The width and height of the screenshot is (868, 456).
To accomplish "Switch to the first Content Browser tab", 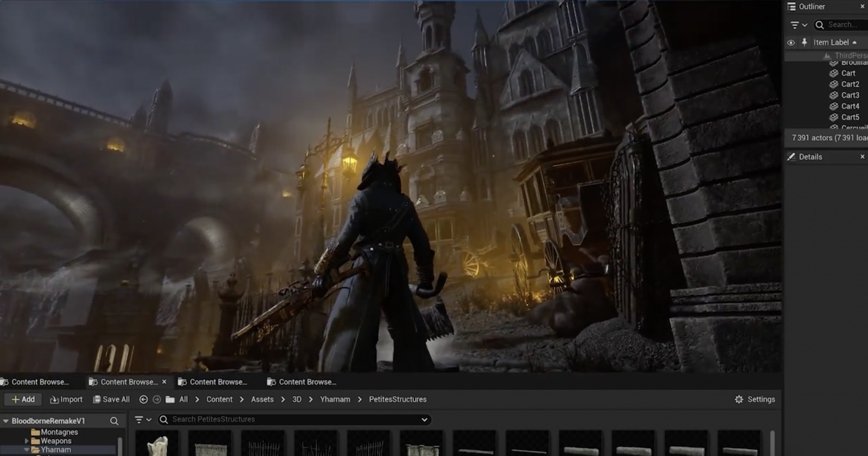I will (35, 382).
